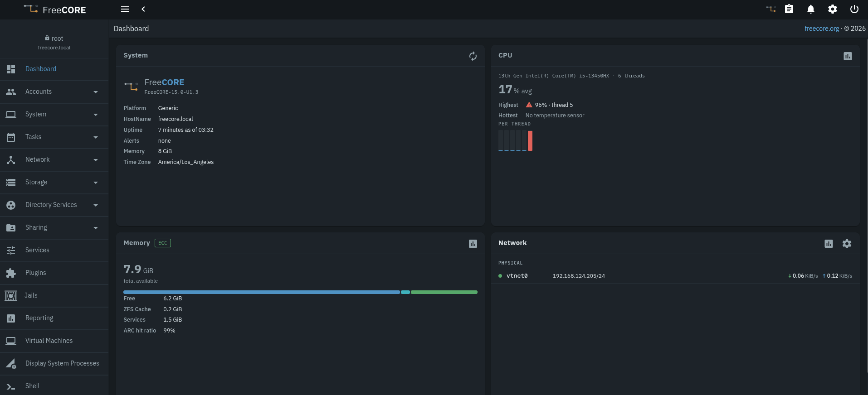This screenshot has width=868, height=395.
Task: Click the power icon
Action: click(854, 9)
